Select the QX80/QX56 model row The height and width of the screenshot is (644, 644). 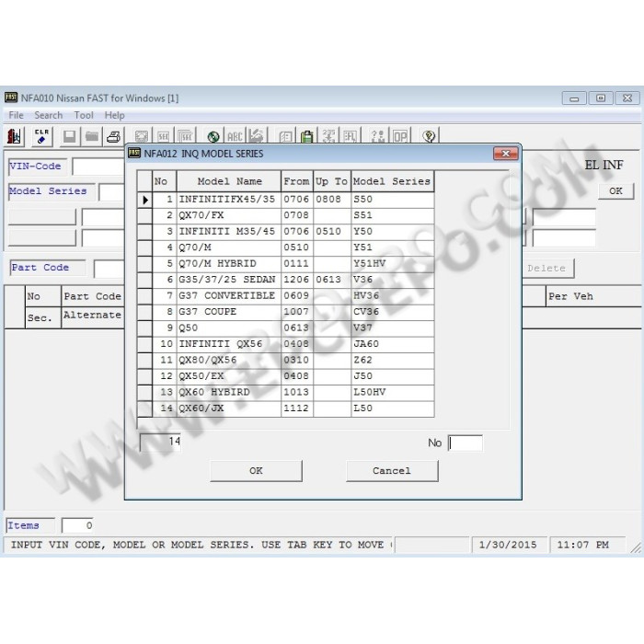[285, 361]
